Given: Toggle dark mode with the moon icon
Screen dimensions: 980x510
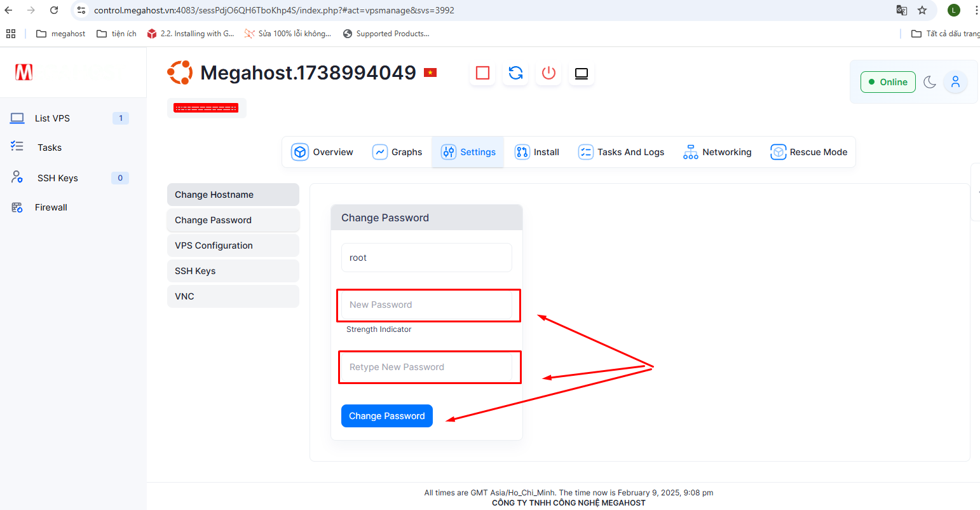Looking at the screenshot, I should click(x=930, y=82).
